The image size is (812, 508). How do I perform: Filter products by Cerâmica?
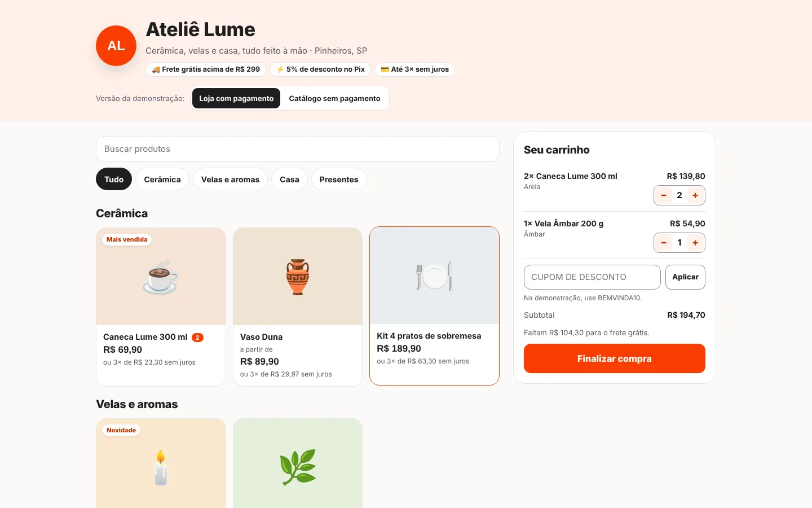pyautogui.click(x=162, y=179)
